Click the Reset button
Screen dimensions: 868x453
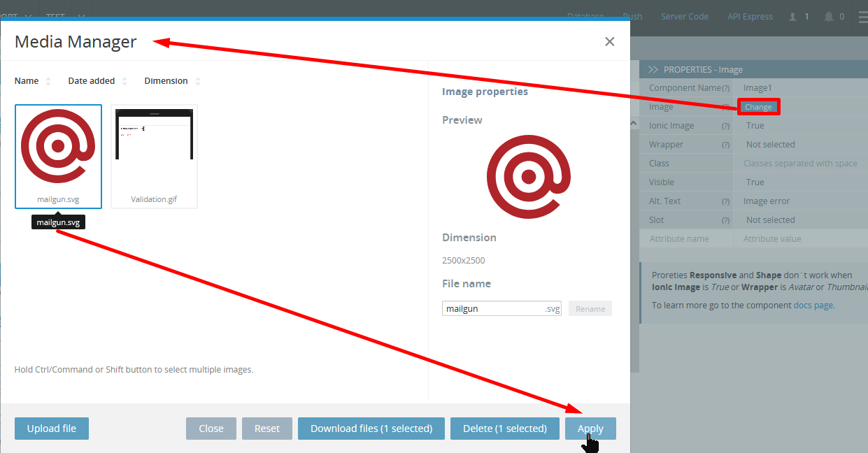point(267,429)
